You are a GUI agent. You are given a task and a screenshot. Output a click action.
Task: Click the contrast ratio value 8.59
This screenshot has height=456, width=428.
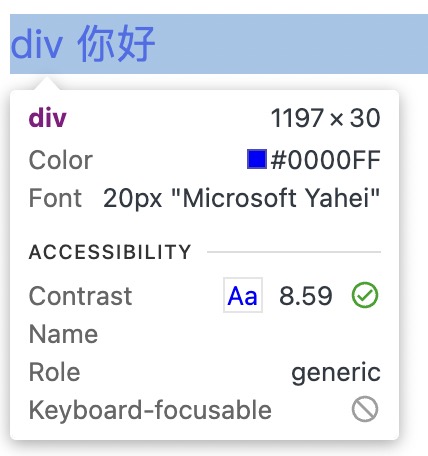306,296
